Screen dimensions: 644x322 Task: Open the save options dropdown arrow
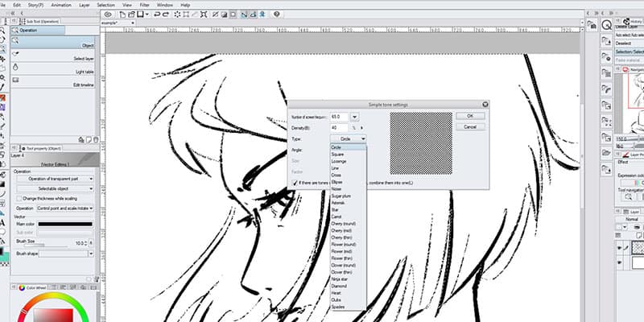[x=147, y=14]
